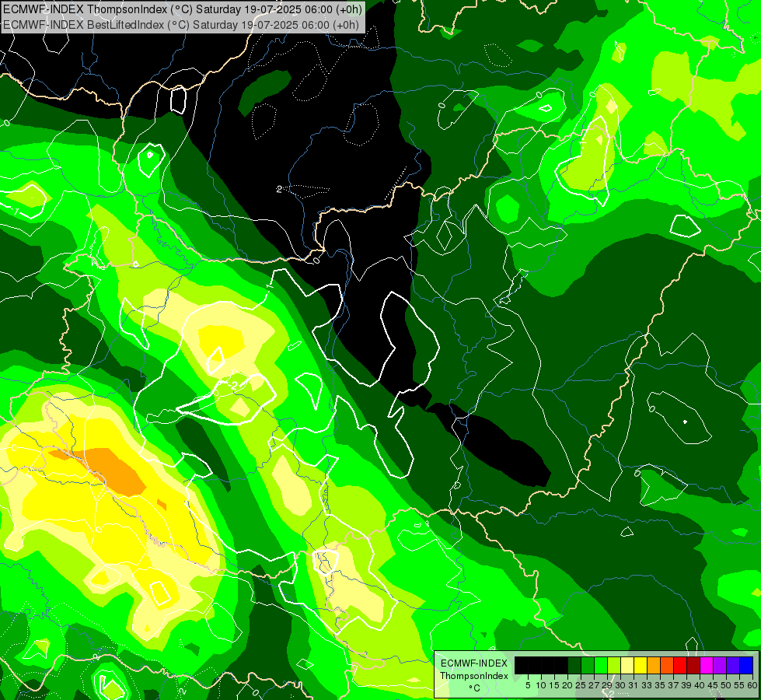Select the yellow-green 29–30 legend swatch
The width and height of the screenshot is (761, 700).
click(x=614, y=665)
